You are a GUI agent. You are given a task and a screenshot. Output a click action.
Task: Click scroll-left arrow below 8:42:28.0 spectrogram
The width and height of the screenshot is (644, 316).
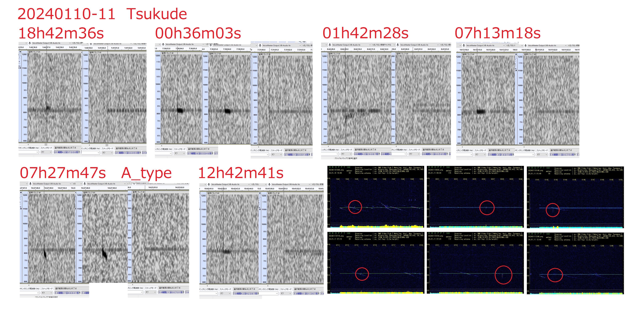coord(328,146)
